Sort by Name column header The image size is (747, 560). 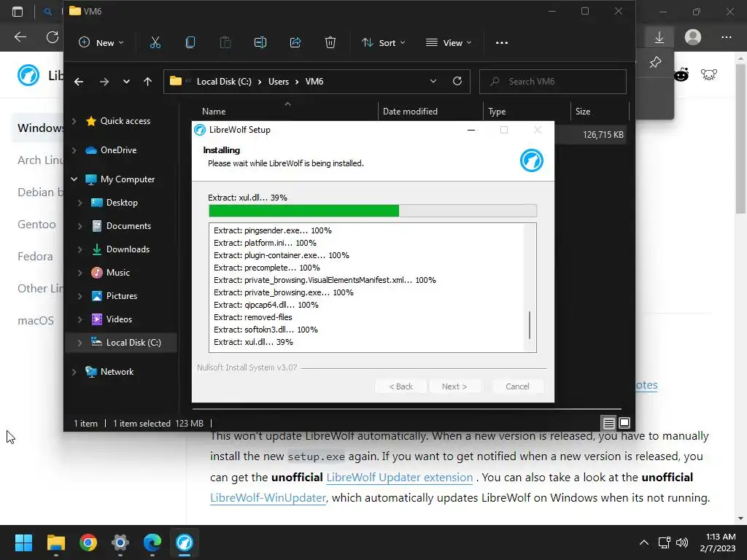(x=214, y=112)
